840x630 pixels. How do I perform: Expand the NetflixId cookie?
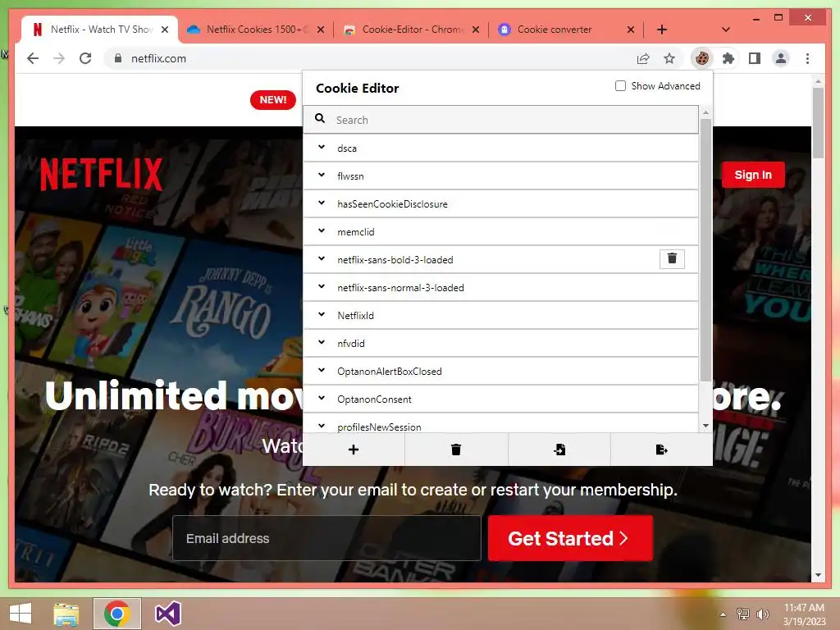[322, 314]
